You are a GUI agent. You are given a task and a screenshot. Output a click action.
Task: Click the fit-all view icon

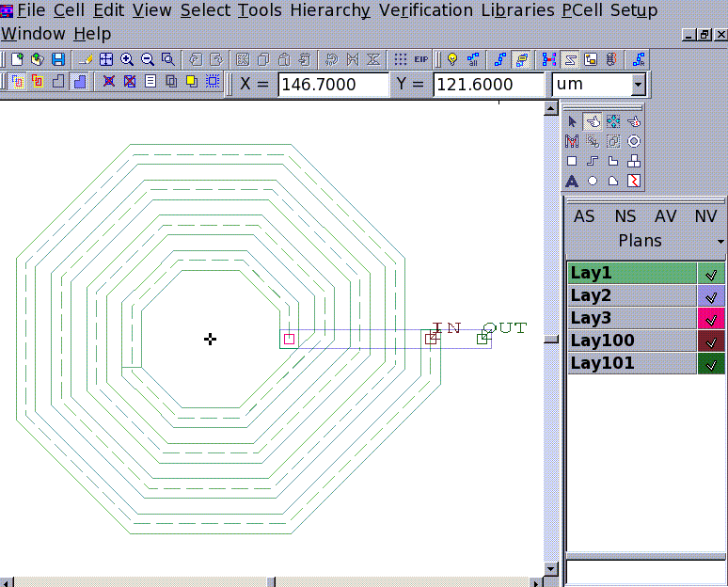click(x=106, y=59)
